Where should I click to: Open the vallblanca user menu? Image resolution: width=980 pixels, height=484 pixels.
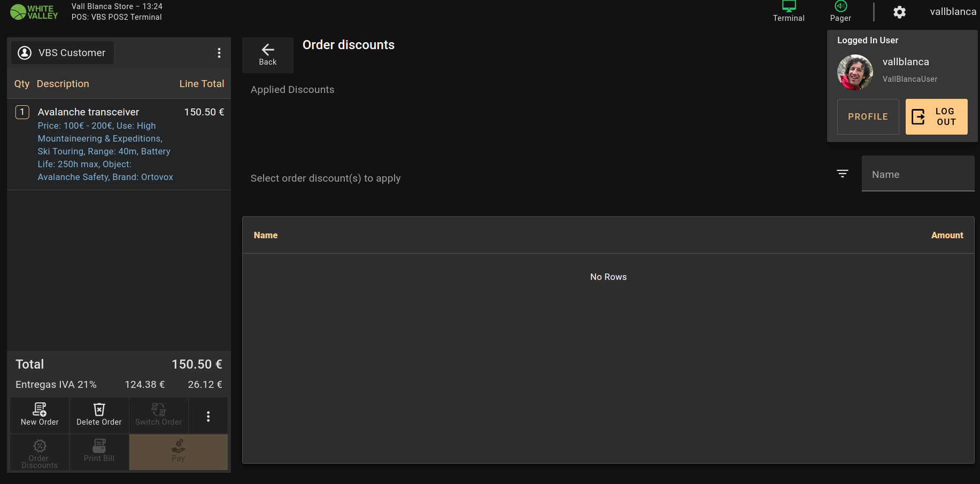(x=953, y=12)
